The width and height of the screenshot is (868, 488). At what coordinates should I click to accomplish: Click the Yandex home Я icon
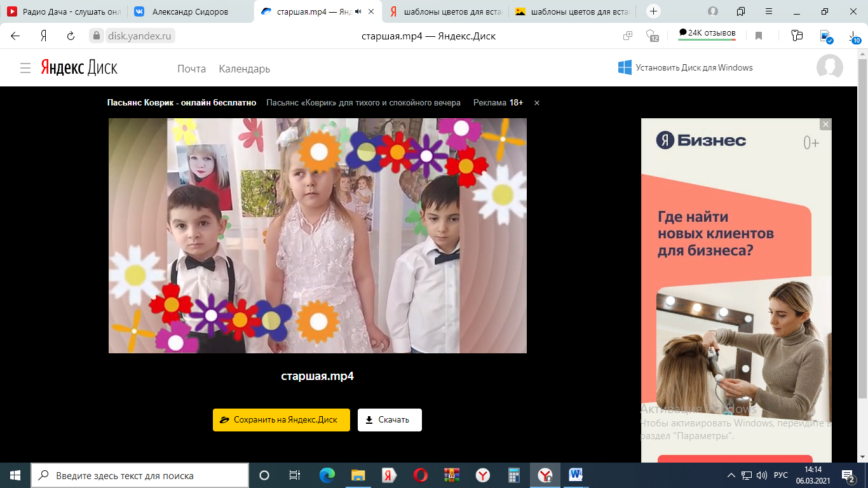click(43, 36)
